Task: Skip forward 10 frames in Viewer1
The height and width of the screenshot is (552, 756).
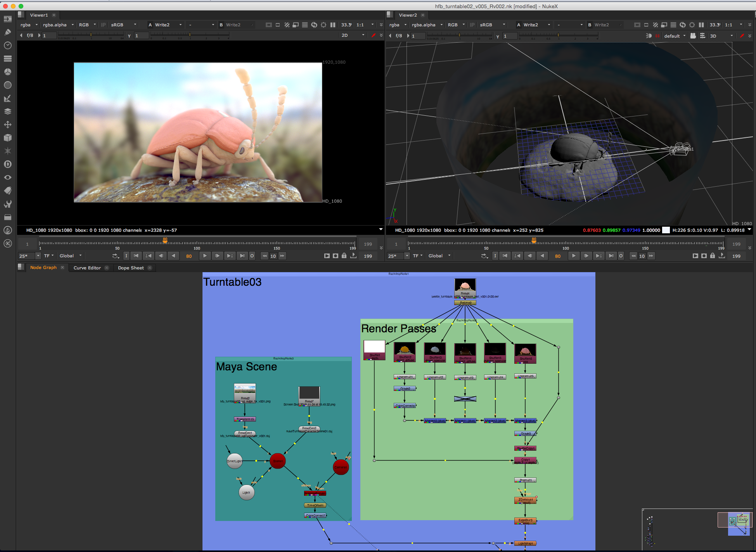Action: (282, 256)
